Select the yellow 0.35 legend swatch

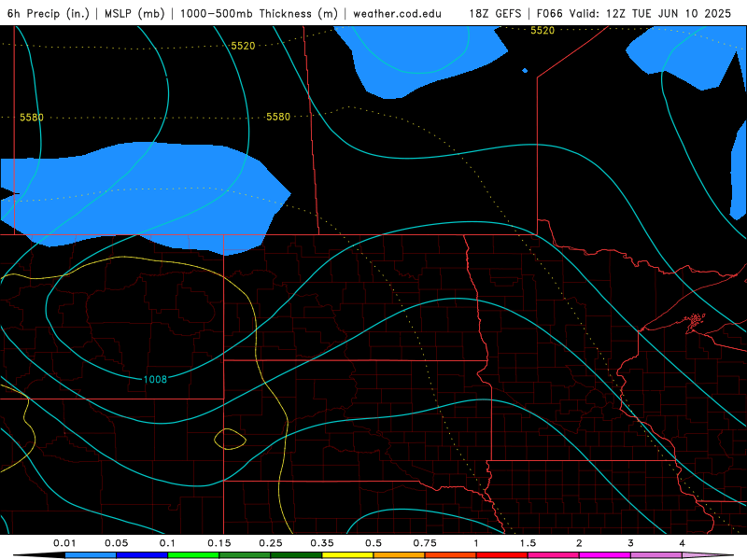click(x=347, y=555)
